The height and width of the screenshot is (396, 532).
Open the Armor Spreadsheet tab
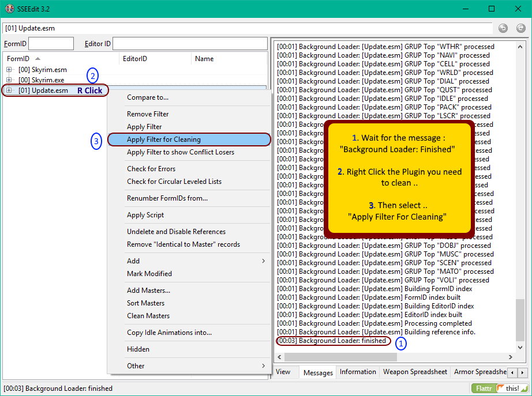[479, 372]
